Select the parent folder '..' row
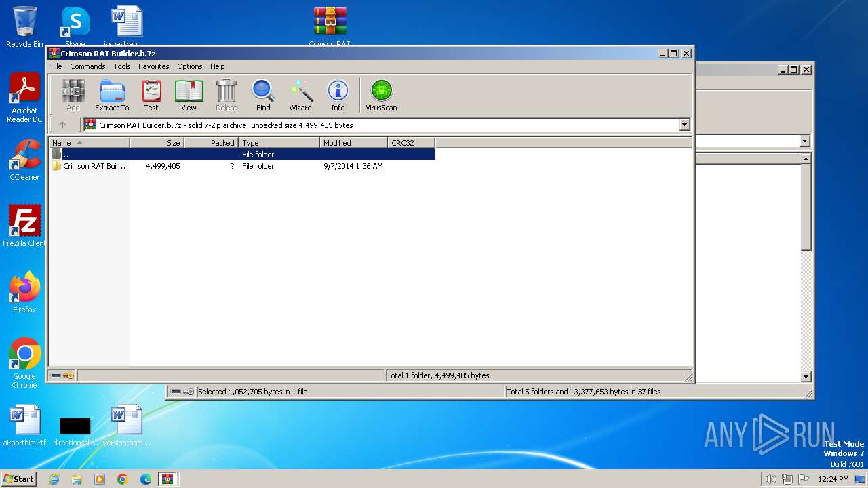 pyautogui.click(x=242, y=155)
